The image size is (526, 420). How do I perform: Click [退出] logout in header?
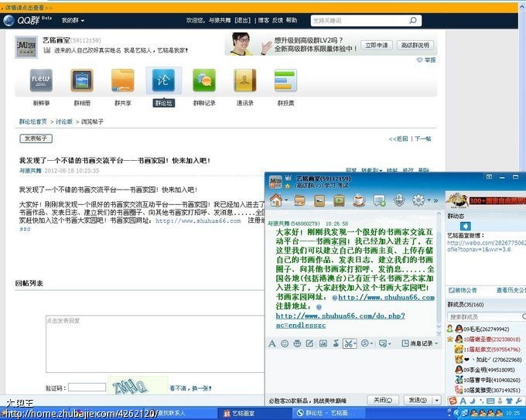(243, 20)
